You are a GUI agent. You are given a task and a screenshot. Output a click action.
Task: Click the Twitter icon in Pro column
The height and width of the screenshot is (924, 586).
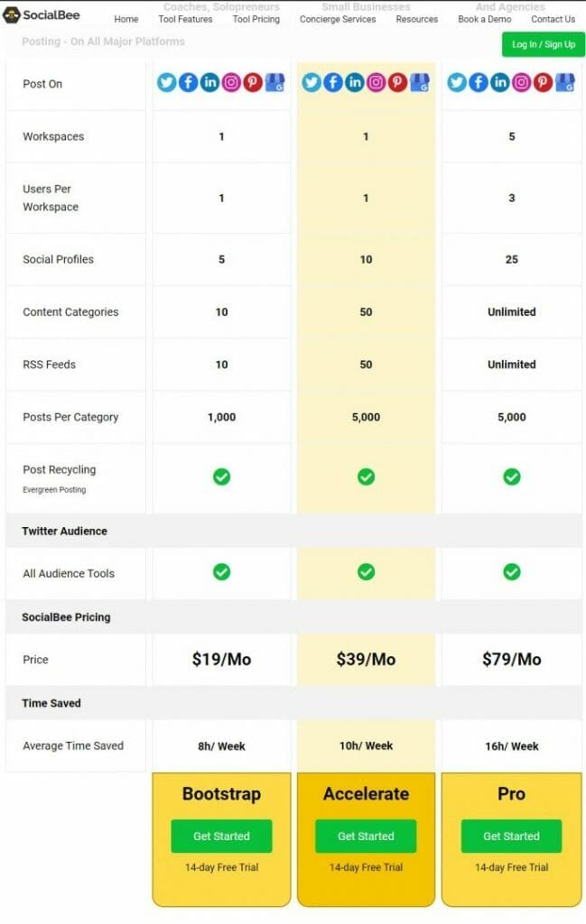456,82
